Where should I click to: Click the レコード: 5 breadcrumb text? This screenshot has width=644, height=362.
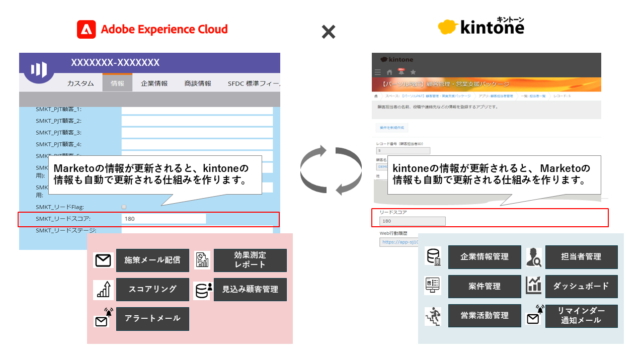(x=562, y=96)
